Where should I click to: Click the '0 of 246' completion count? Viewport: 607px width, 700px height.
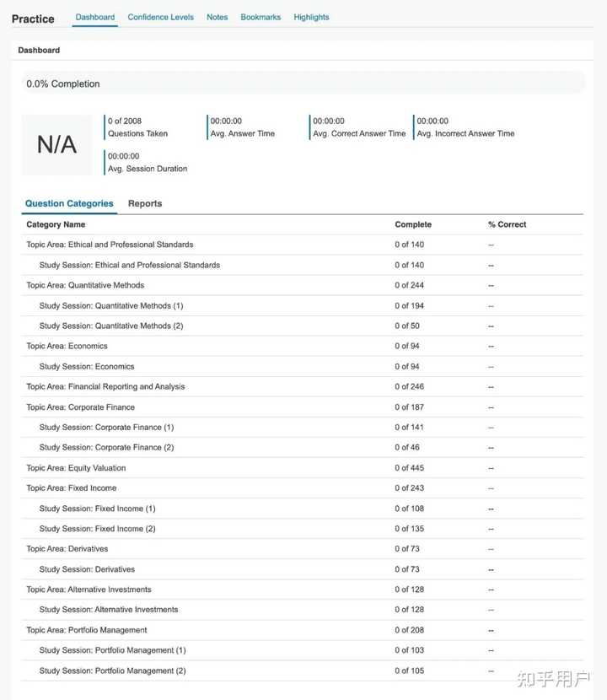(x=409, y=386)
